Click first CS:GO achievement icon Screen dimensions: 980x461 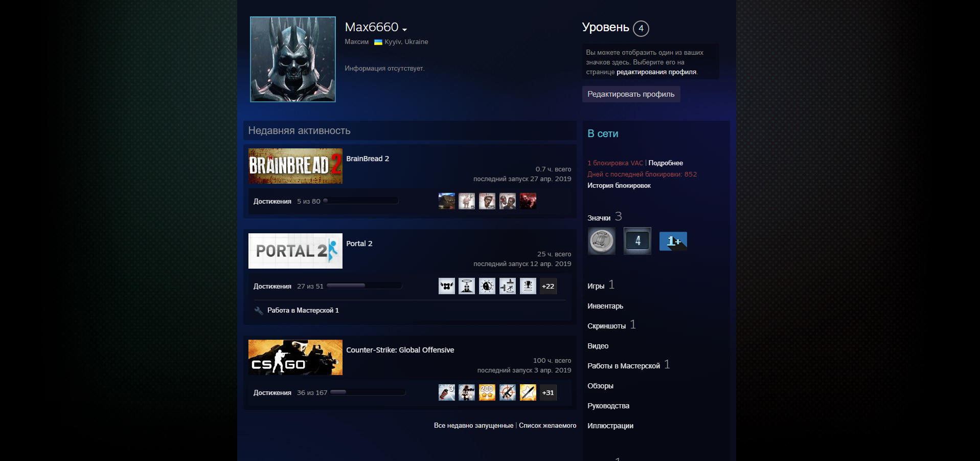click(x=447, y=392)
